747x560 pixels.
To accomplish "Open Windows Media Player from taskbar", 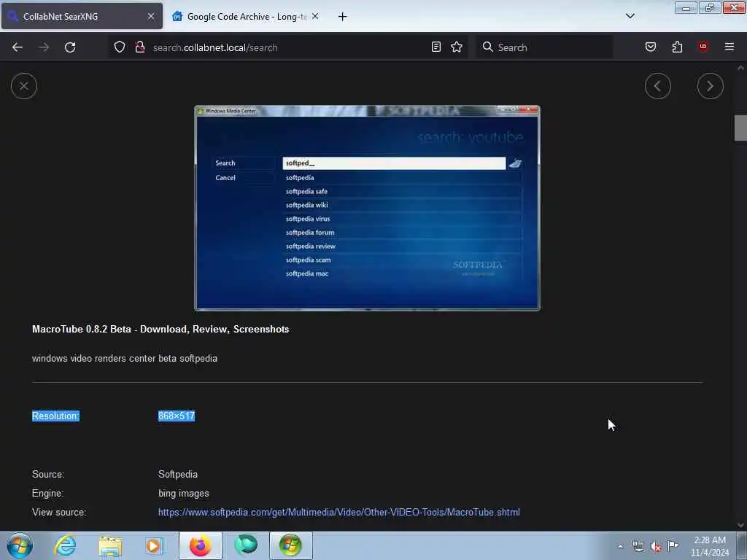I will pos(155,545).
